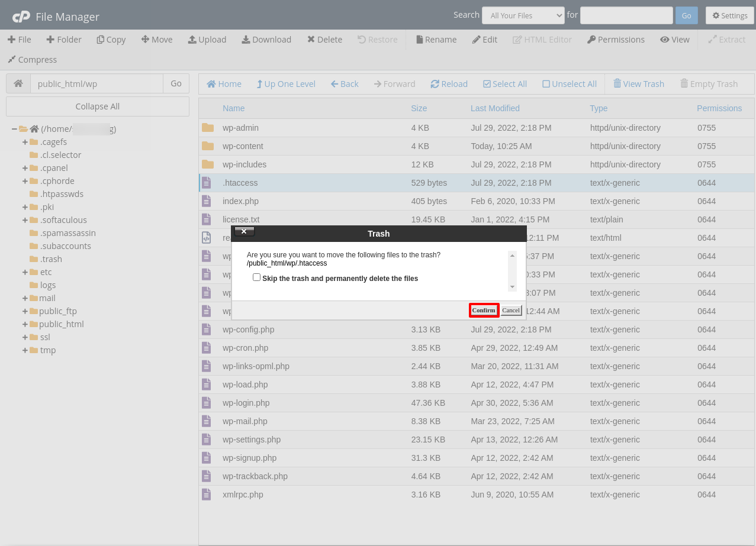Sort files by Size column
This screenshot has width=756, height=546.
pos(419,108)
